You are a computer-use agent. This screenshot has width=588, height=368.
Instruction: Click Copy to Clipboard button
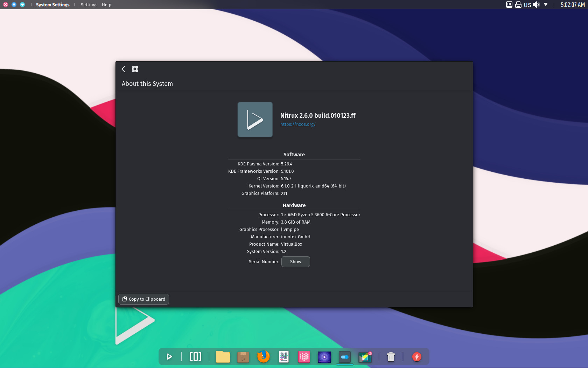pos(143,299)
